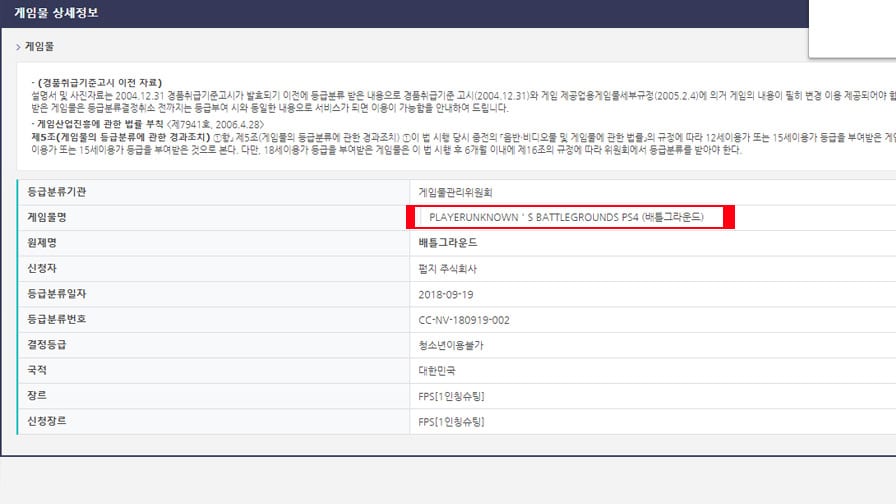Select the 2018-09-19 classification date
Viewport: 896px width, 504px height.
pyautogui.click(x=446, y=295)
